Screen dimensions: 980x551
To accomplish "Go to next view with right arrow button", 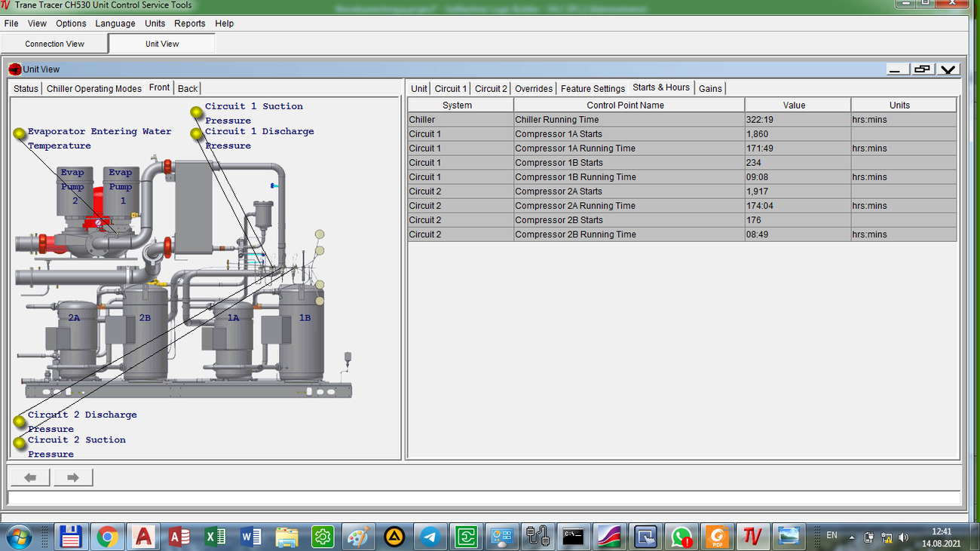I will [73, 477].
